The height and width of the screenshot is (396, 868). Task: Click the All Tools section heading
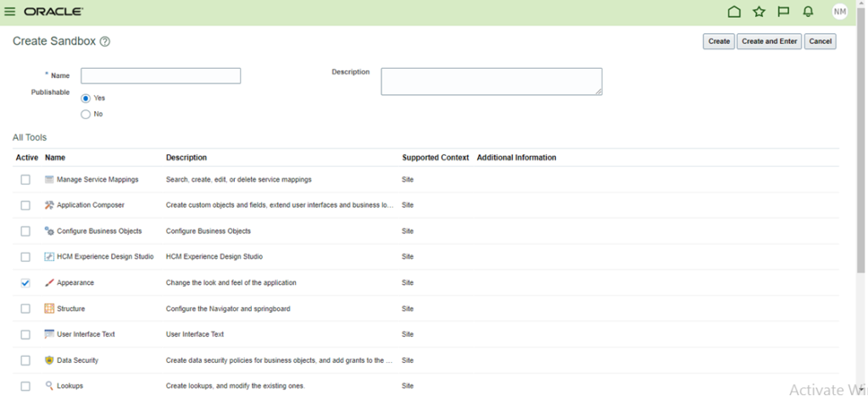30,137
